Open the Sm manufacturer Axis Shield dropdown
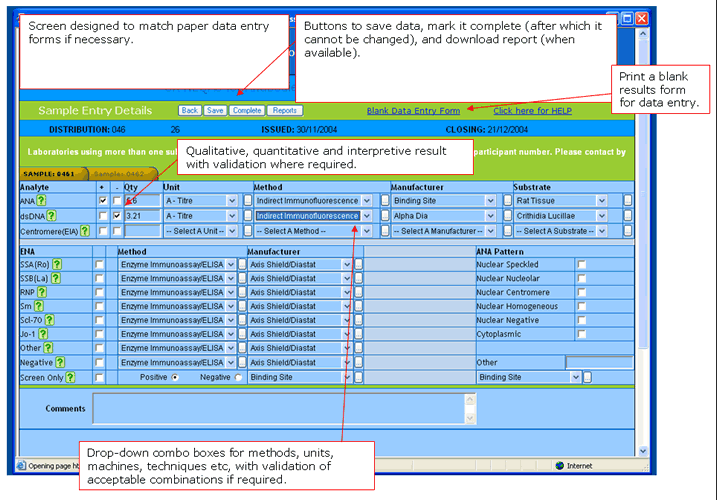Screen dimensions: 717x500 click(347, 306)
